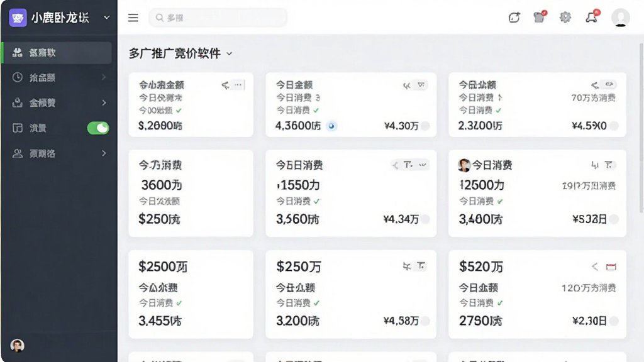The image size is (644, 362).
Task: Click the red calendar icon on $520万 card
Action: pos(611,266)
